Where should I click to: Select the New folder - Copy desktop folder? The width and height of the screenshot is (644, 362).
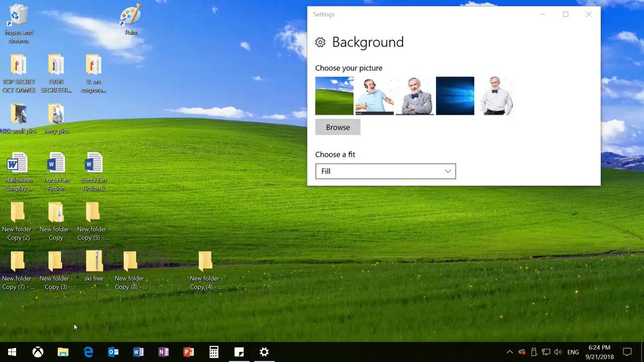(56, 221)
